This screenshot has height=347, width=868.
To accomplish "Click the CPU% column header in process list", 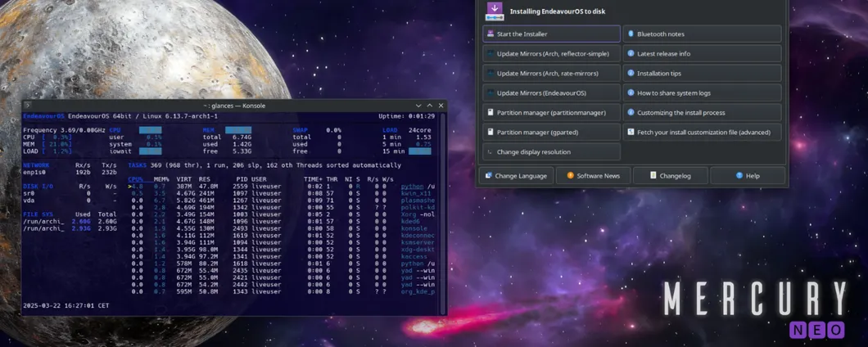I will 137,179.
